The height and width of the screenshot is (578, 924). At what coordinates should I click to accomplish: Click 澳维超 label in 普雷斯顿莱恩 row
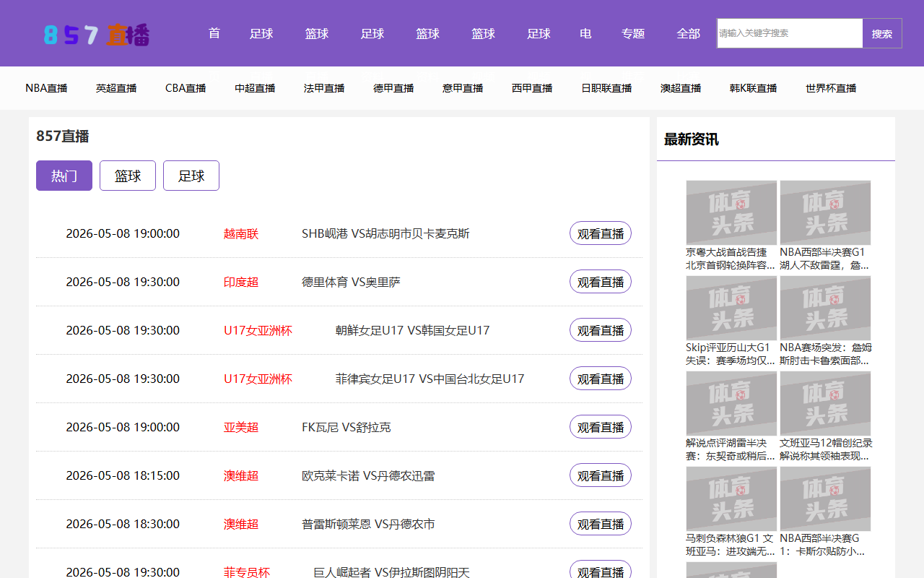pos(241,524)
